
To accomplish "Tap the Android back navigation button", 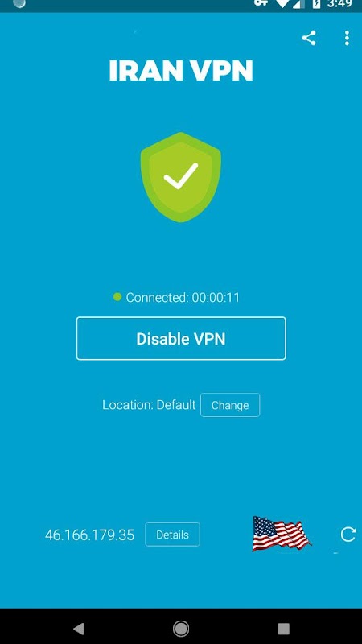I will coord(78,628).
